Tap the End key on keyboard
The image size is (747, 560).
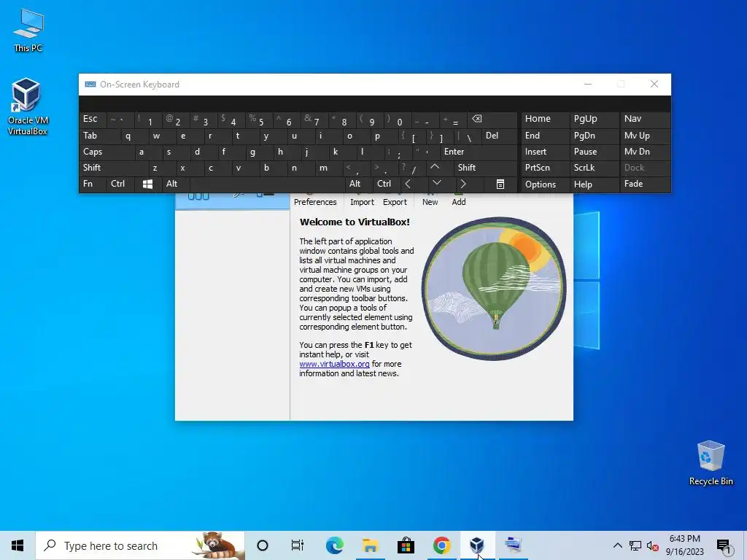pos(545,136)
